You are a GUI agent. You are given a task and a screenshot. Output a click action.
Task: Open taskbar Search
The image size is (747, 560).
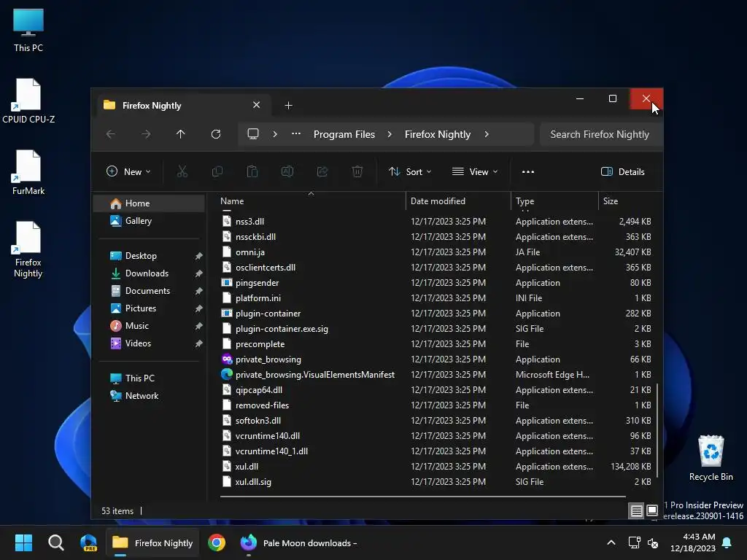click(55, 542)
